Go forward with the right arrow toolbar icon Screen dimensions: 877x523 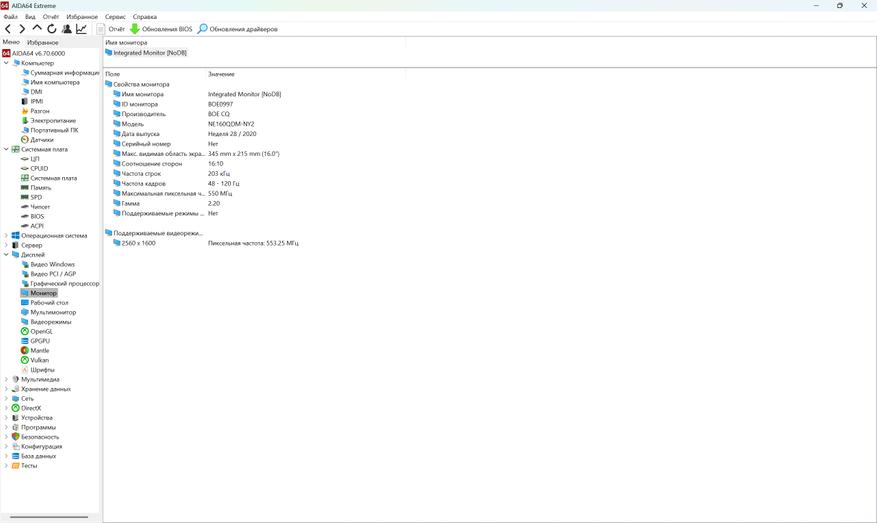click(x=22, y=29)
